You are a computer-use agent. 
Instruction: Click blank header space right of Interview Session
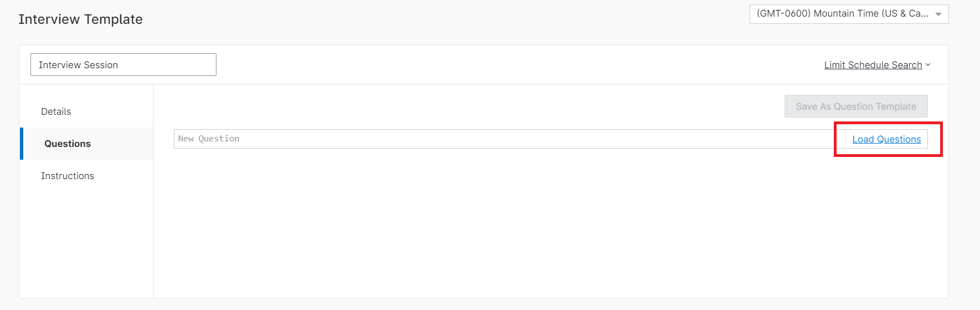(x=498, y=65)
